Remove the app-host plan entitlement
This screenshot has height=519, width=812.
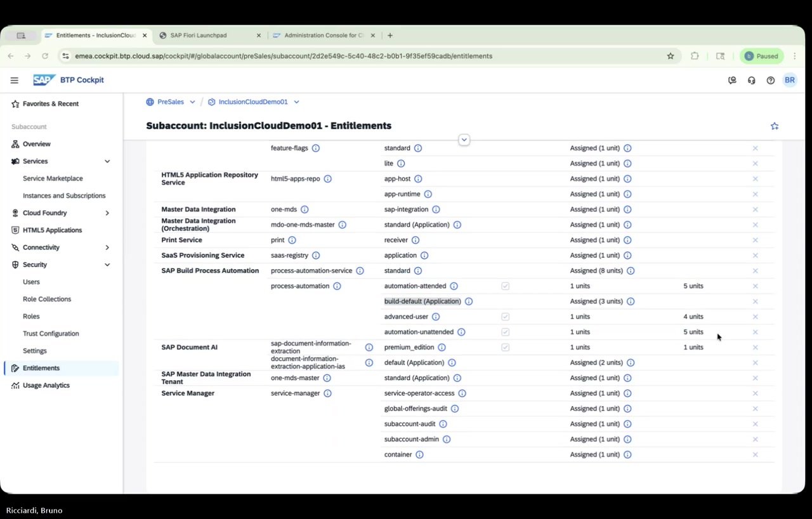755,179
